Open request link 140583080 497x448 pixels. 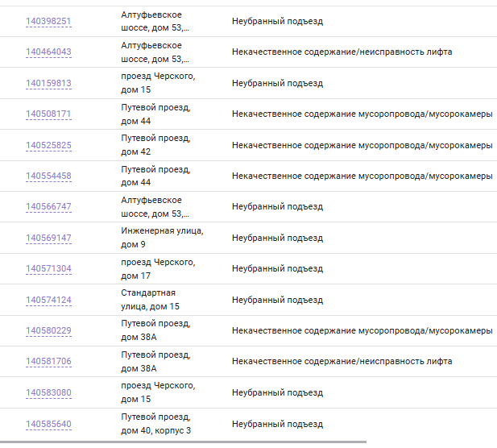[48, 392]
